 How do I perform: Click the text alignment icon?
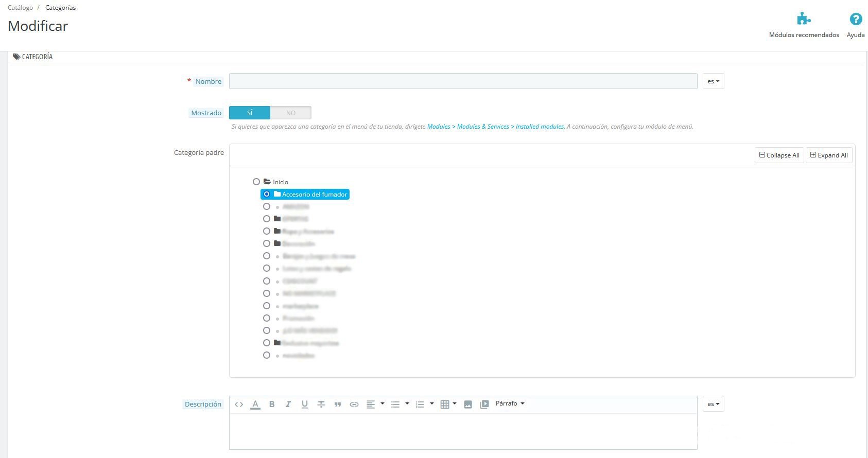(x=371, y=404)
